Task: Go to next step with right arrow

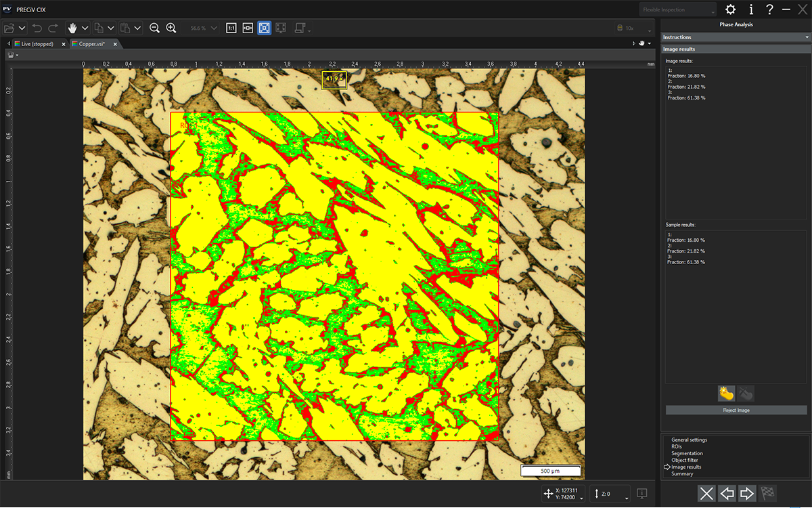Action: pyautogui.click(x=747, y=493)
